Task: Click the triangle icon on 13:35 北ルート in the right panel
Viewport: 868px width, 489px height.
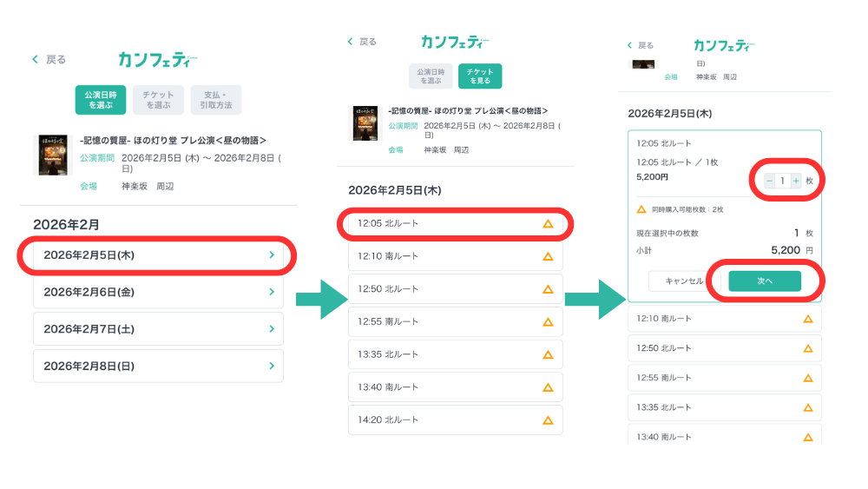Action: (807, 406)
